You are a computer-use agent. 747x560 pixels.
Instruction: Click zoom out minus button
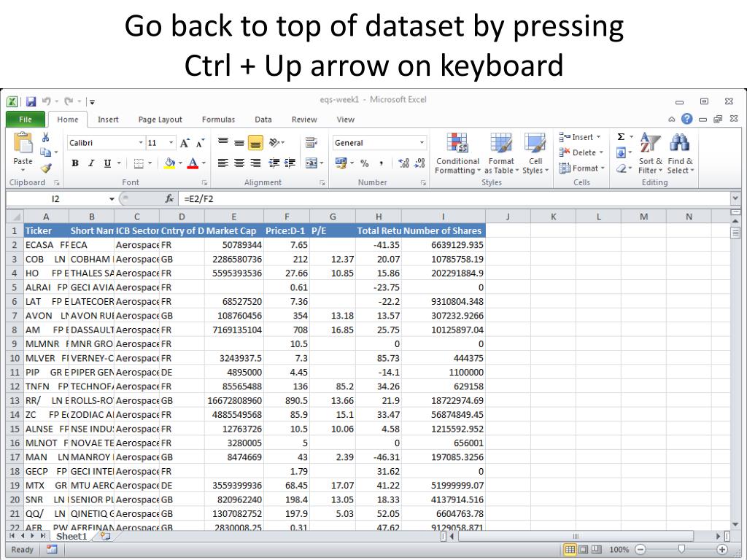tap(640, 550)
